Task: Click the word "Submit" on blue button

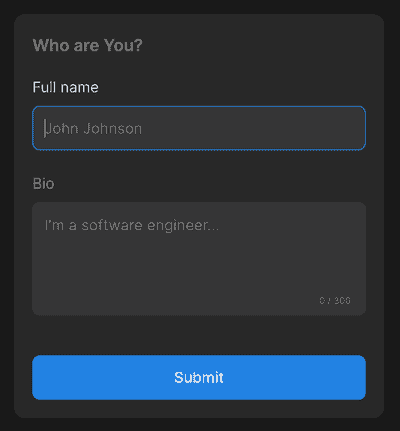Action: (x=199, y=378)
